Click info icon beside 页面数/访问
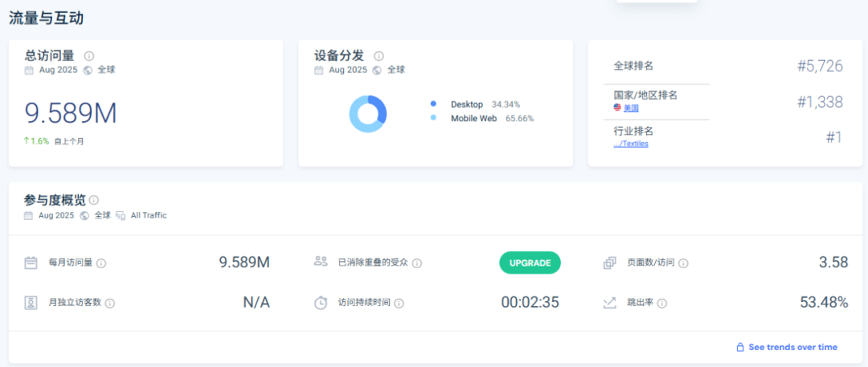The width and height of the screenshot is (868, 367). pyautogui.click(x=683, y=263)
